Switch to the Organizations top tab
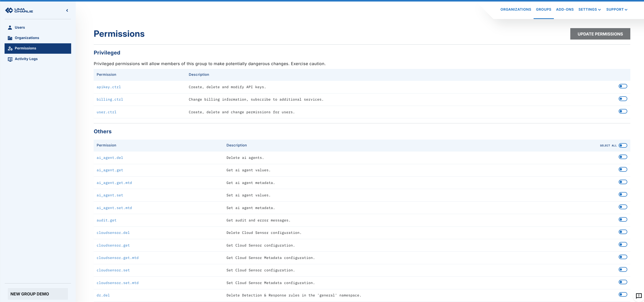Image resolution: width=644 pixels, height=302 pixels. (516, 10)
